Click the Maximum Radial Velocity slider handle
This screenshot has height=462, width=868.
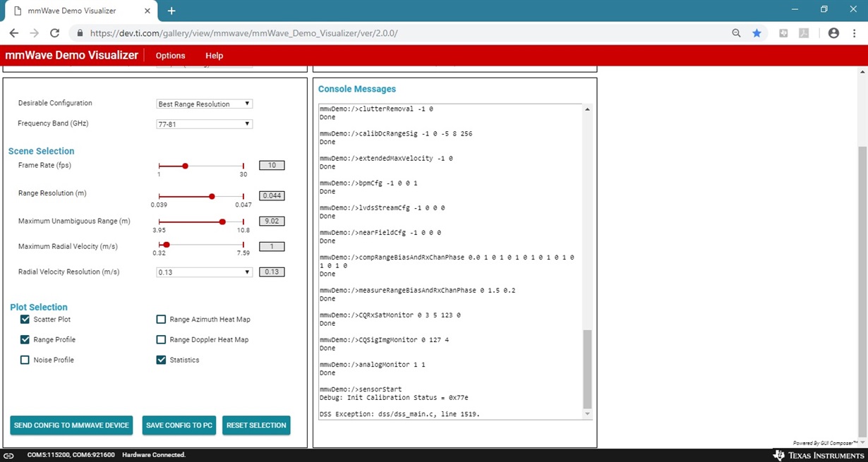pyautogui.click(x=167, y=245)
